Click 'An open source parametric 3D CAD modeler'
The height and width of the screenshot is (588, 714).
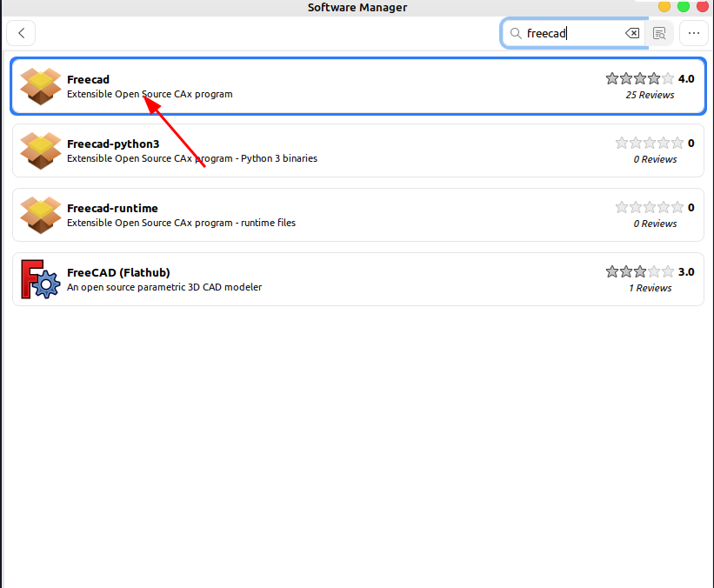click(164, 287)
